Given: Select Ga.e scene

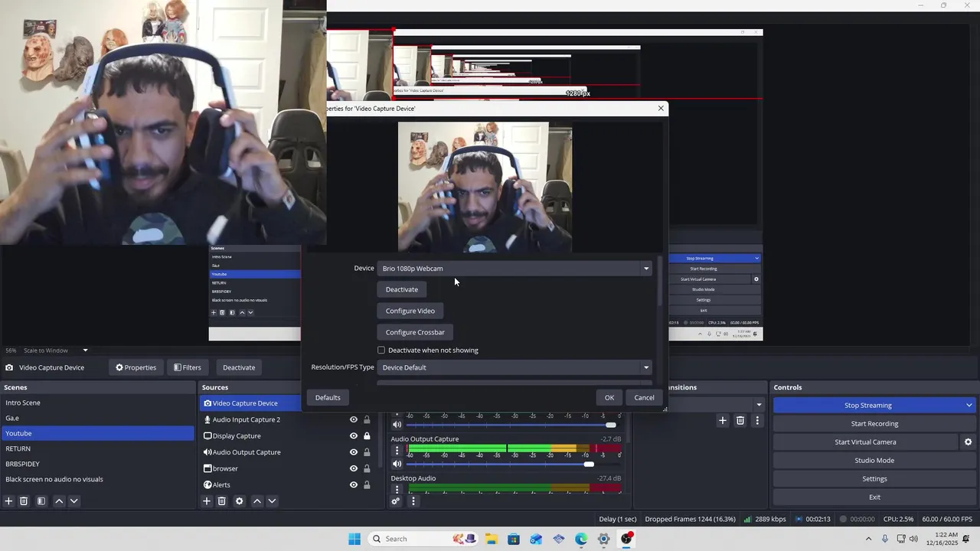Looking at the screenshot, I should tap(97, 418).
